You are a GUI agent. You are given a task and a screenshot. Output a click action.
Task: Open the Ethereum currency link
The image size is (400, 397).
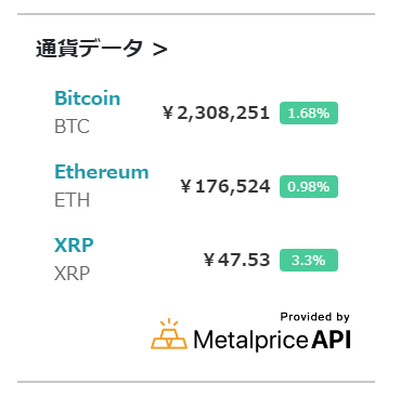[101, 172]
